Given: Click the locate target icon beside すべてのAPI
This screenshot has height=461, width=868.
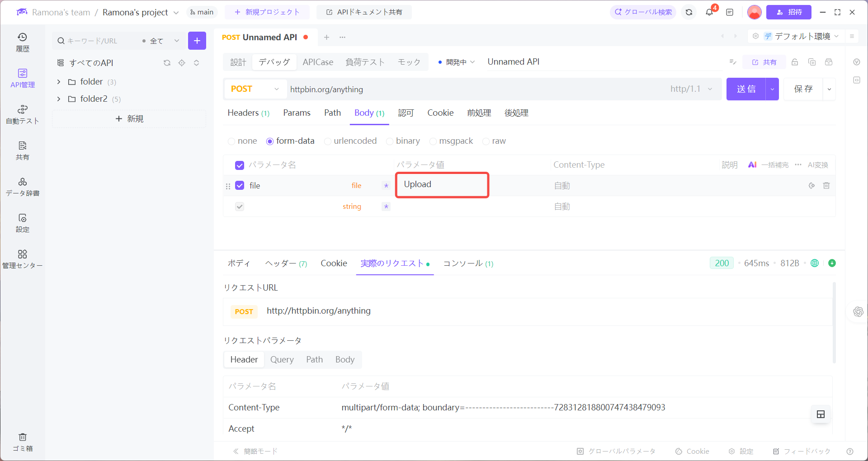Looking at the screenshot, I should pyautogui.click(x=182, y=63).
